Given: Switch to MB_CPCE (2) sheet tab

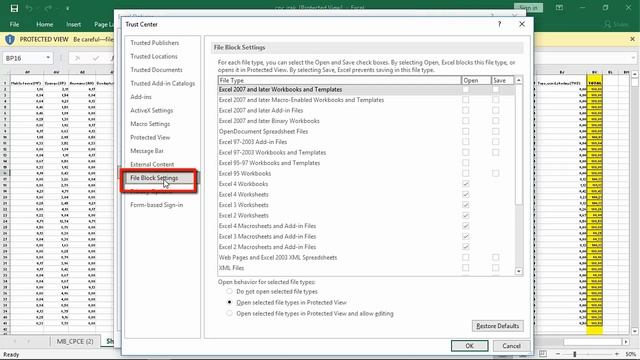Looking at the screenshot, I should point(75,341).
